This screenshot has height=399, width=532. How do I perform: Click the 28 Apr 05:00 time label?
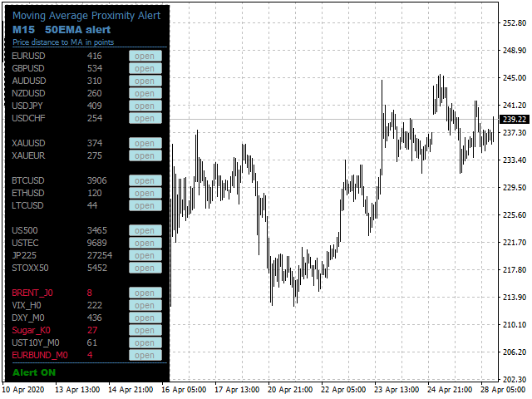(x=504, y=390)
